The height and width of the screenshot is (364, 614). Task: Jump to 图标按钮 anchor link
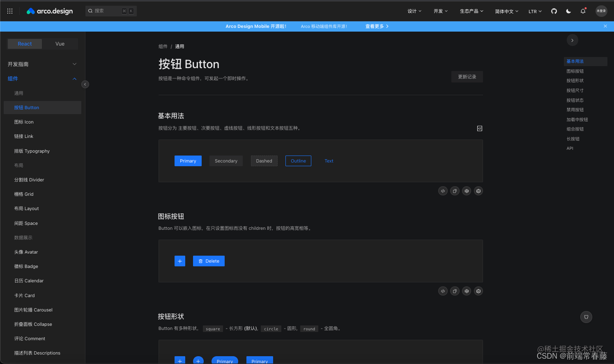(575, 71)
